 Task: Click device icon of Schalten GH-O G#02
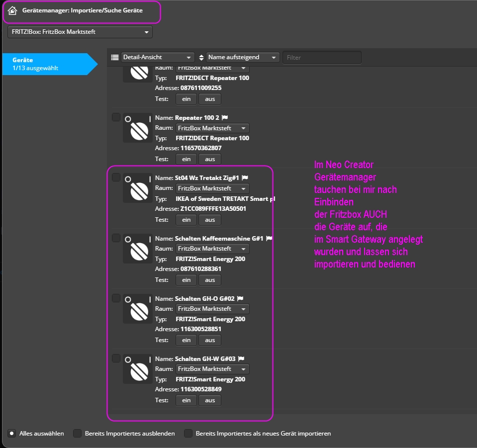click(138, 309)
